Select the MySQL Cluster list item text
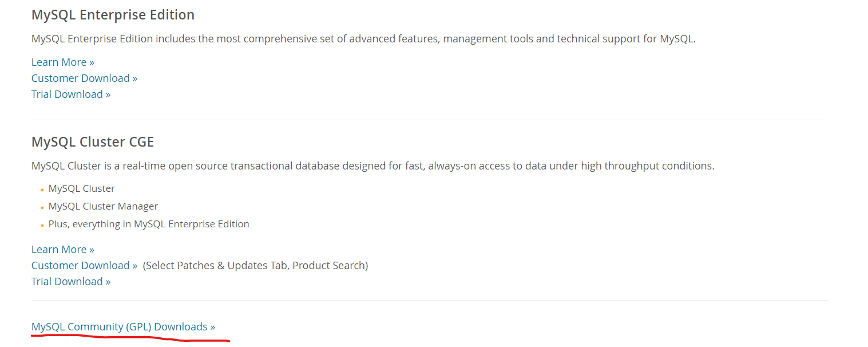Viewport: 868px width, 347px height. 81,188
